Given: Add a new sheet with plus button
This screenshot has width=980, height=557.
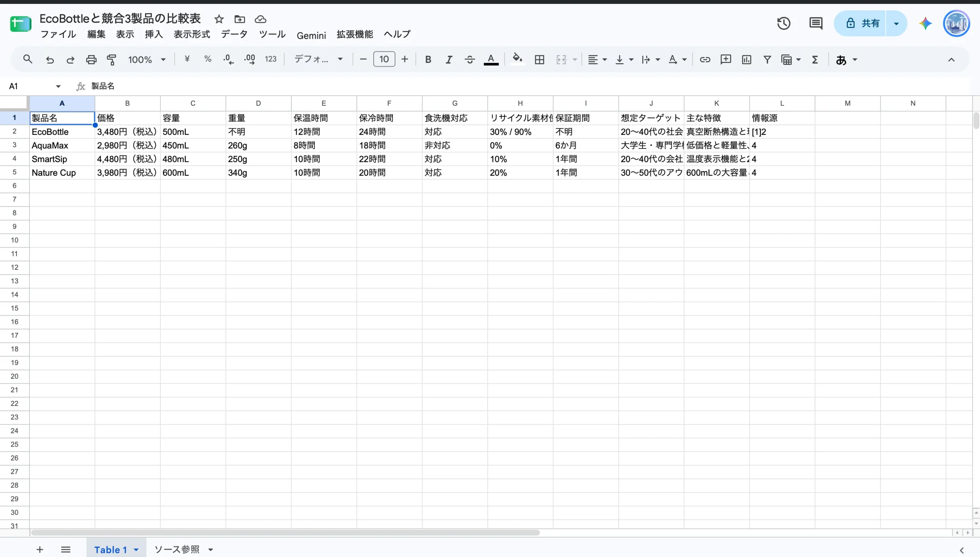Looking at the screenshot, I should pos(40,550).
